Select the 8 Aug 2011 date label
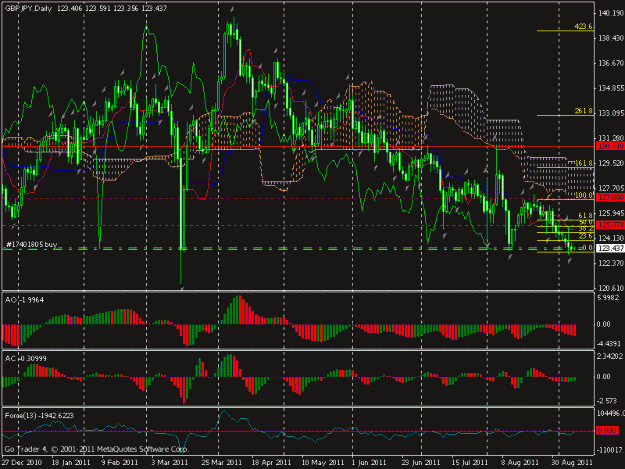 [x=520, y=463]
